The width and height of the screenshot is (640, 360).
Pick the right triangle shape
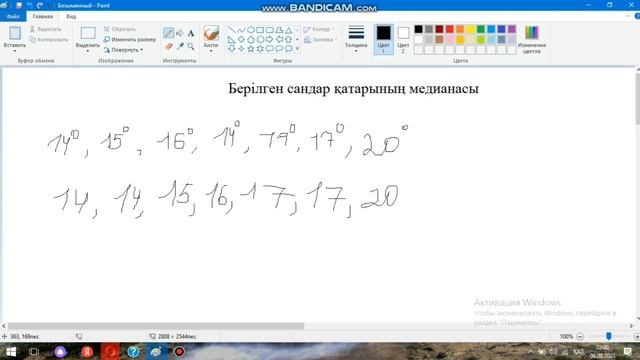coord(231,40)
